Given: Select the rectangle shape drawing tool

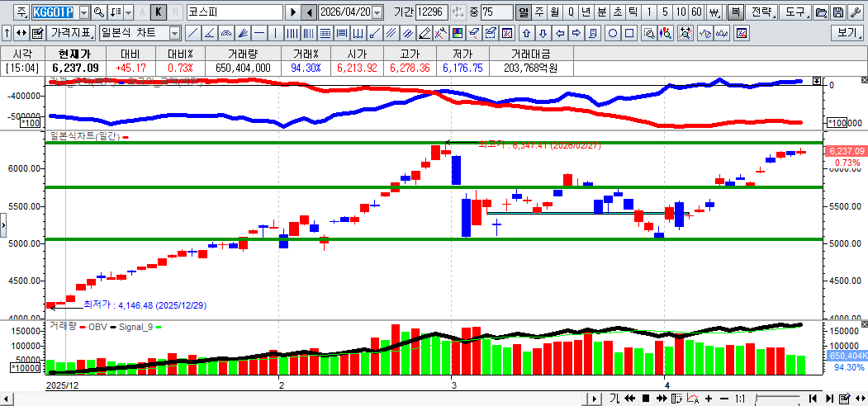Looking at the screenshot, I should (x=630, y=33).
